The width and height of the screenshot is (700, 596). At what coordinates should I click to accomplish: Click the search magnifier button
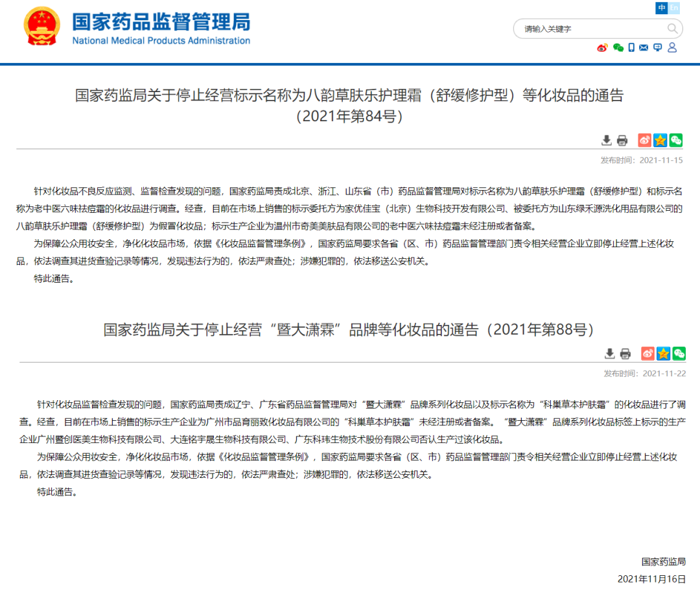pyautogui.click(x=672, y=29)
